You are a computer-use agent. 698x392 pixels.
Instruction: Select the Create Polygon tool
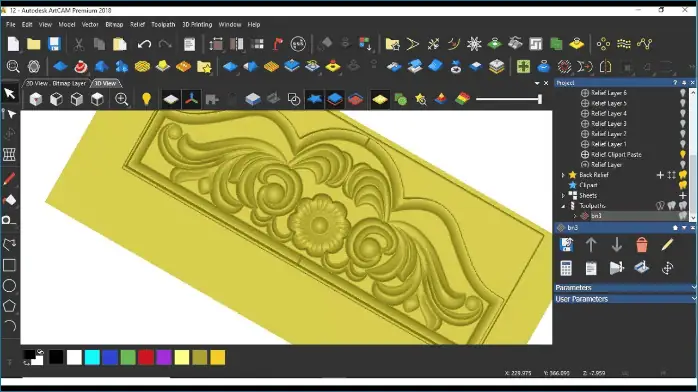[9, 306]
